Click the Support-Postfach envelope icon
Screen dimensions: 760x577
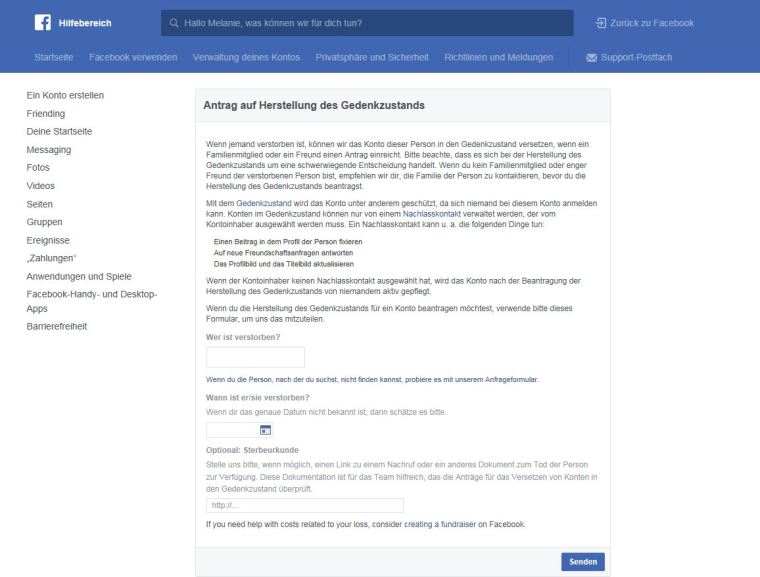click(591, 58)
